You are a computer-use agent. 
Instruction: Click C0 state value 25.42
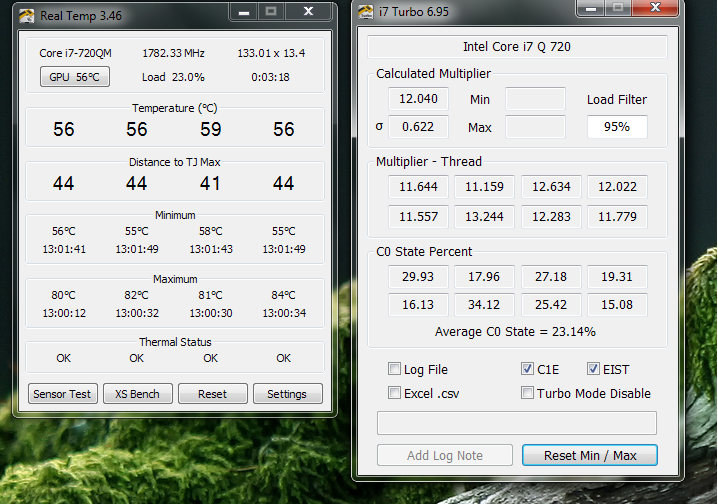point(551,305)
